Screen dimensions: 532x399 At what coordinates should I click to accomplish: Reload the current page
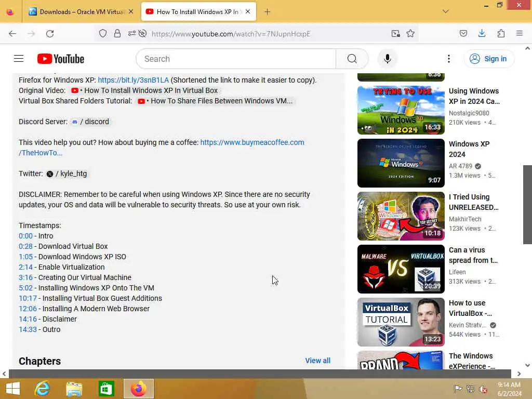point(50,33)
